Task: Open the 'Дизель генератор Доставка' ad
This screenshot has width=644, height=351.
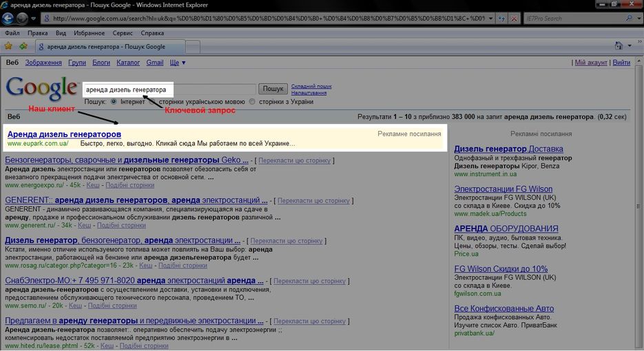Action: pos(508,149)
